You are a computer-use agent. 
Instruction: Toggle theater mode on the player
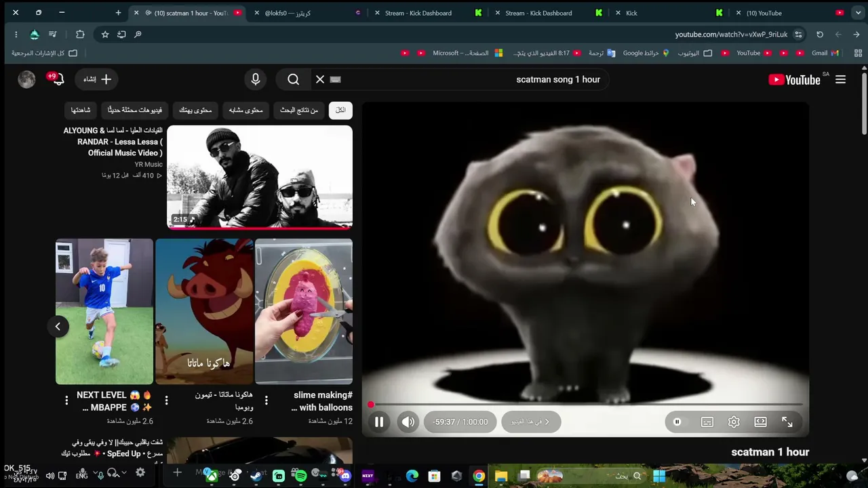coord(761,422)
